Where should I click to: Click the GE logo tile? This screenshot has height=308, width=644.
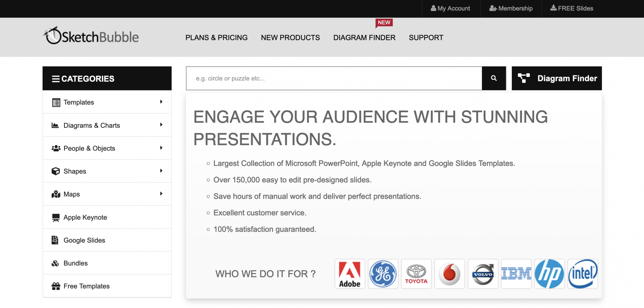[x=383, y=274]
